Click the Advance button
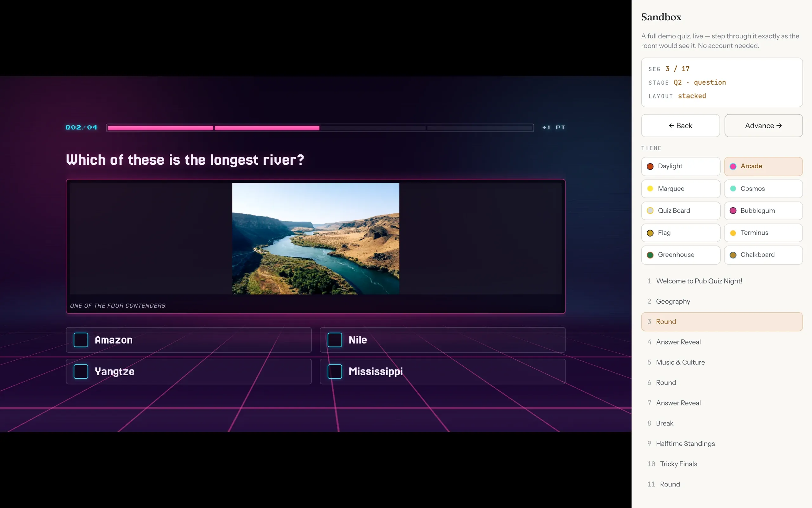 (763, 126)
